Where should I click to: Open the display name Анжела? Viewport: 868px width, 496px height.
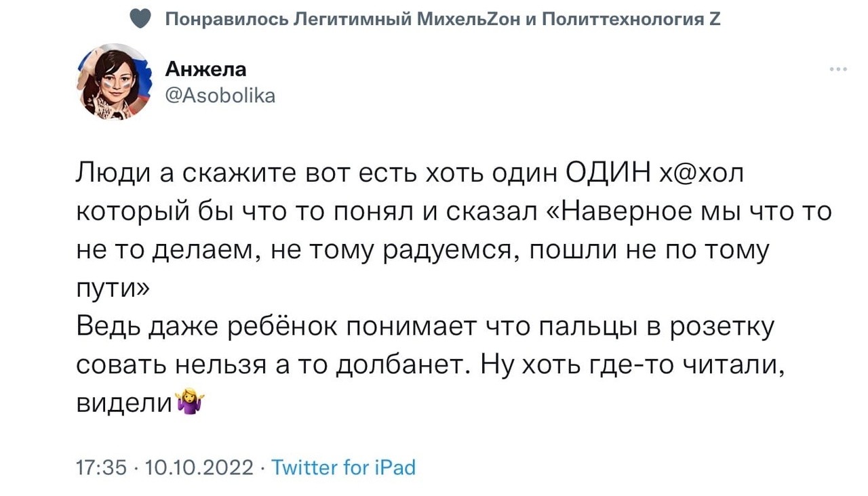pyautogui.click(x=205, y=69)
